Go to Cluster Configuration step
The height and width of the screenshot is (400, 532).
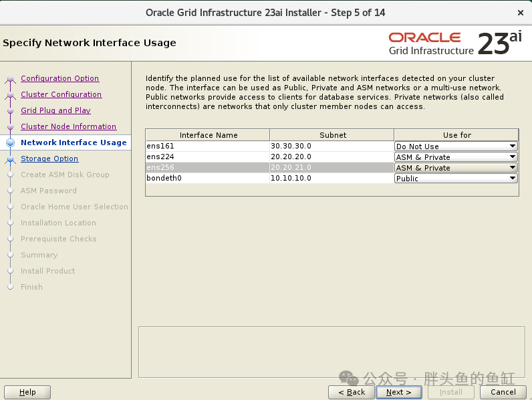61,94
